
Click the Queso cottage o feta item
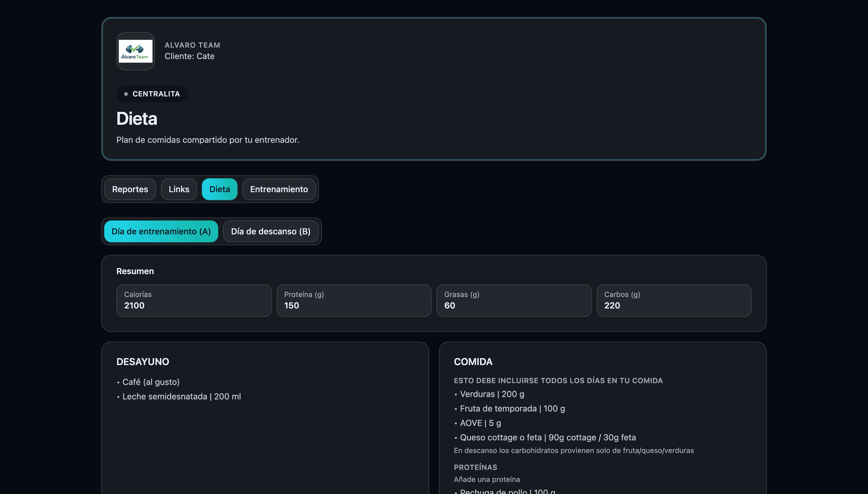(x=547, y=438)
